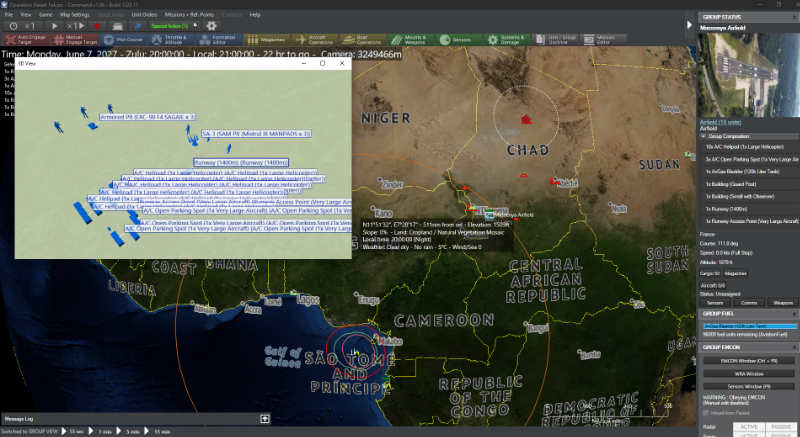Click the Sensors button under Status
800x437 pixels.
(715, 302)
